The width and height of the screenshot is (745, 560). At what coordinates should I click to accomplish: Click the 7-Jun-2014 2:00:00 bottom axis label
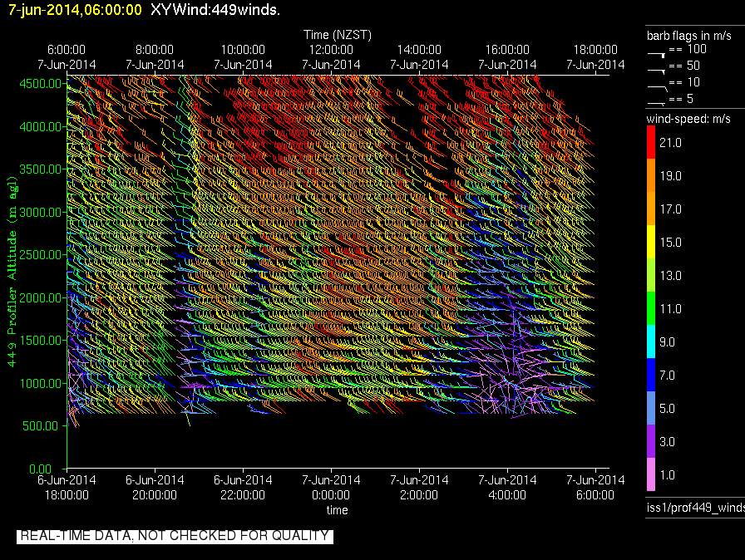pyautogui.click(x=419, y=488)
